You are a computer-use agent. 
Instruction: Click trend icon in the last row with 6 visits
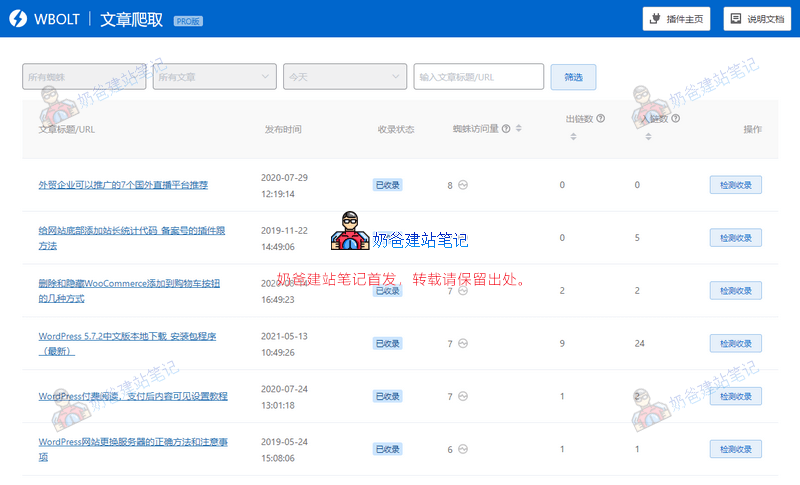click(463, 450)
